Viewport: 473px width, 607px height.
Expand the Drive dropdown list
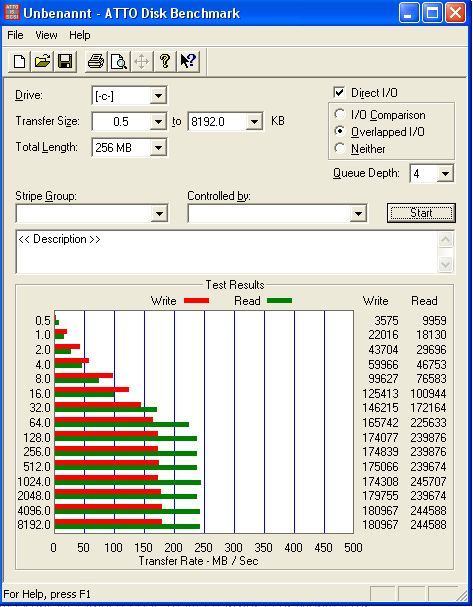coord(158,96)
